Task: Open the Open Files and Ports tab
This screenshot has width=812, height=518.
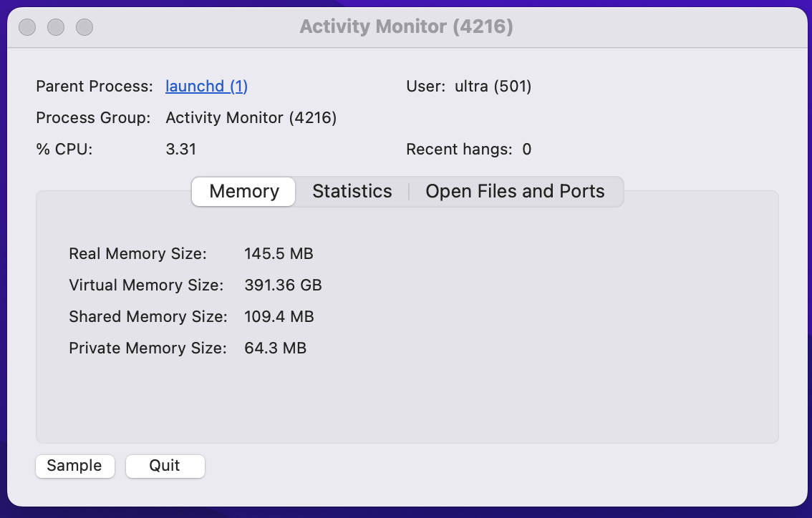Action: click(515, 192)
